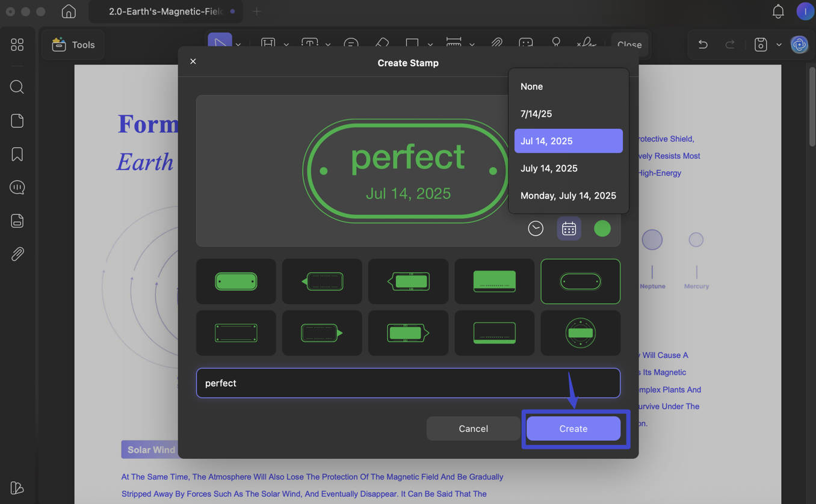
Task: Expand the selection tool dropdown arrow
Action: coord(238,45)
